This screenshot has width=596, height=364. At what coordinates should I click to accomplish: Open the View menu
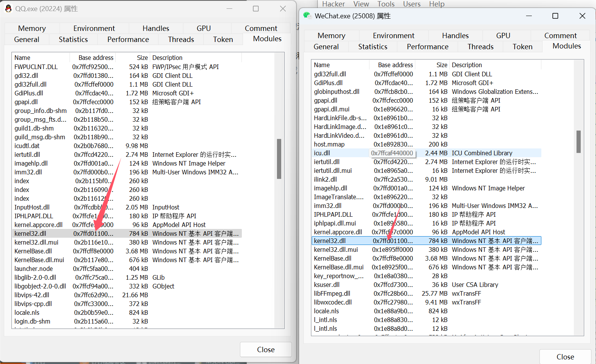[x=361, y=4]
